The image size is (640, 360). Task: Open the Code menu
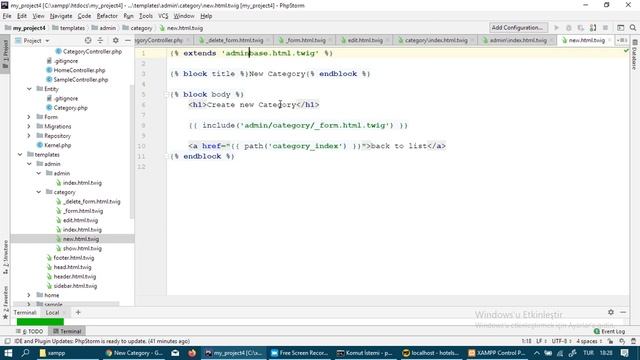(84, 16)
